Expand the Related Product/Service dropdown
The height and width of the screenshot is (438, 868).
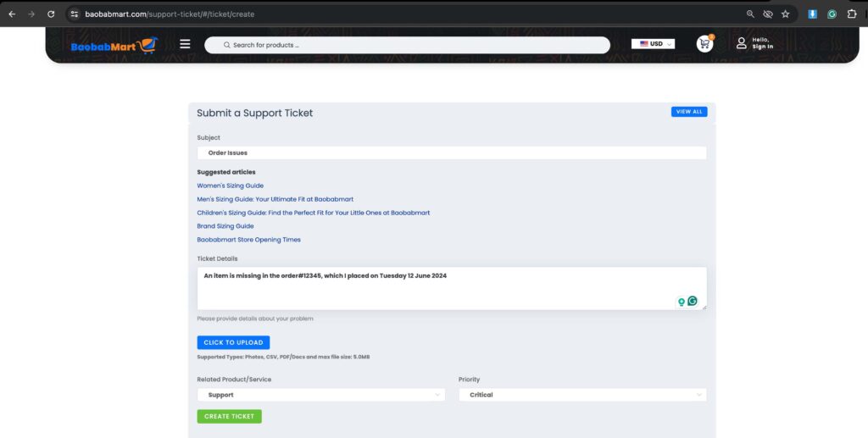coord(320,395)
